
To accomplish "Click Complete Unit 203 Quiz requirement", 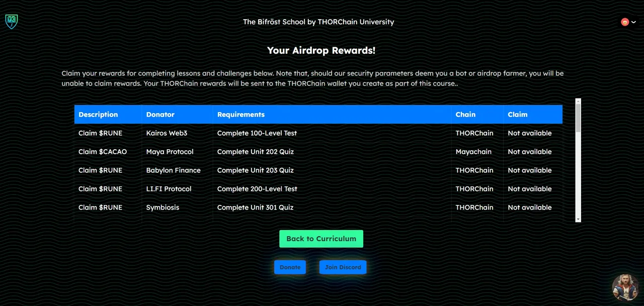I will coord(255,170).
